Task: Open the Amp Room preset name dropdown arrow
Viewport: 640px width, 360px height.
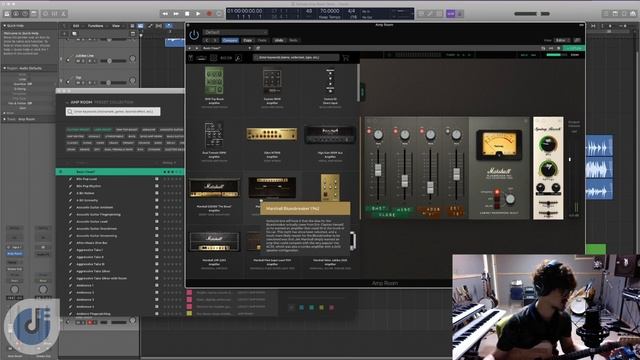Action: (249, 48)
